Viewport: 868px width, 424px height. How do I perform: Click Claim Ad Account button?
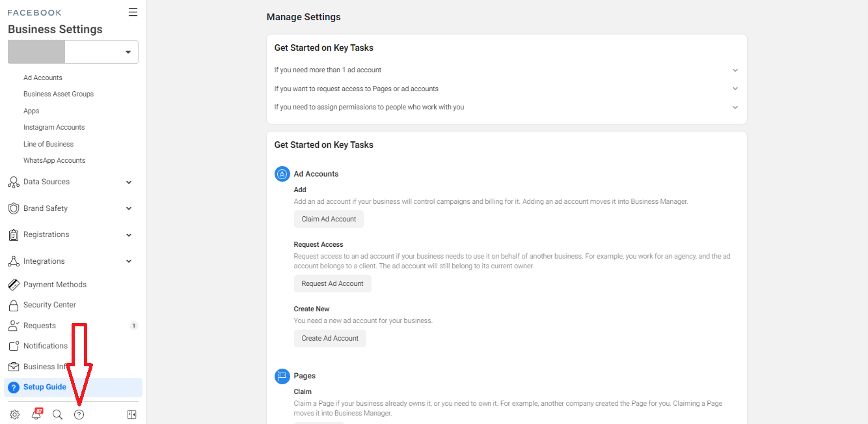click(329, 219)
